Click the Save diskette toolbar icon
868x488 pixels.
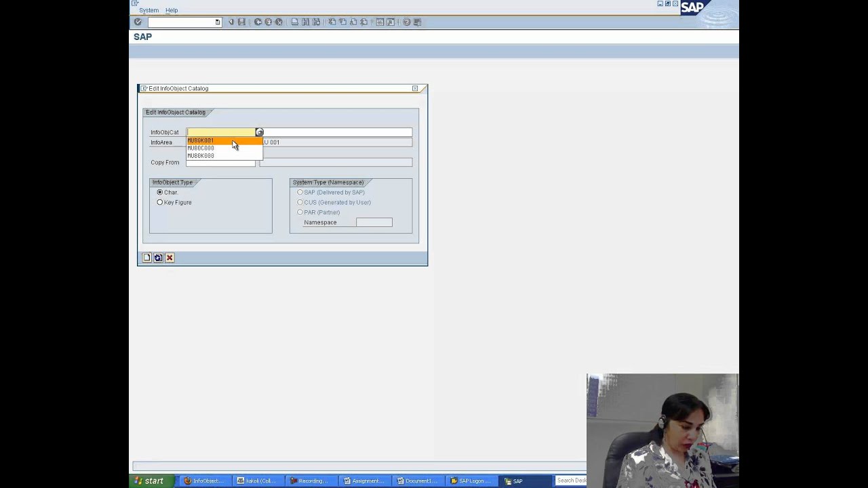point(241,22)
